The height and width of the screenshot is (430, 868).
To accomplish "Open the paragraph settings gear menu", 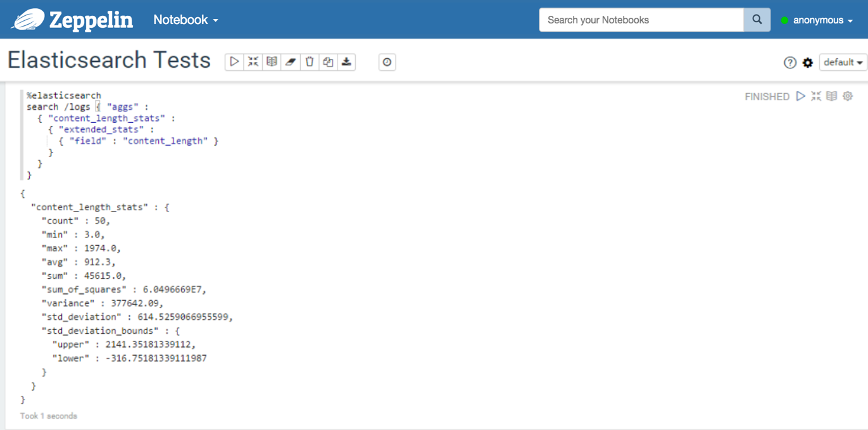I will tap(848, 96).
